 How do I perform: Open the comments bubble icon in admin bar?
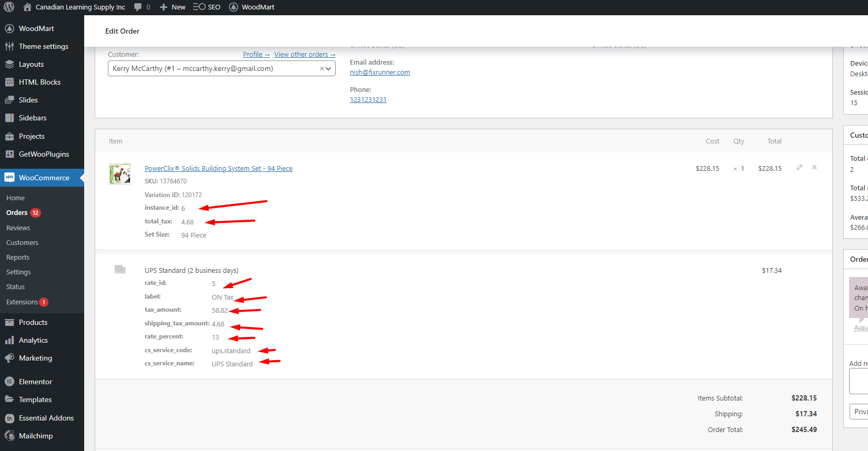click(x=138, y=7)
